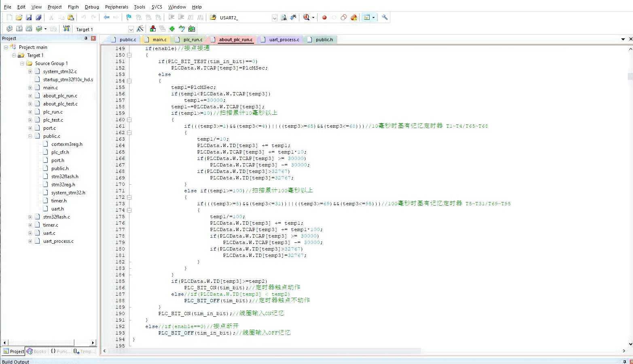The height and width of the screenshot is (364, 633).
Task: Click the USART2_ find text field
Action: [245, 18]
